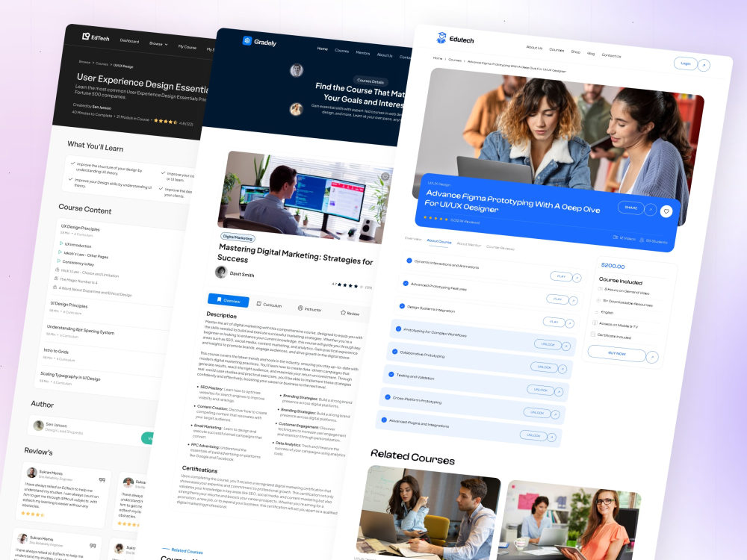Click the star rating under Davit Smith
This screenshot has width=747, height=560.
coord(350,286)
